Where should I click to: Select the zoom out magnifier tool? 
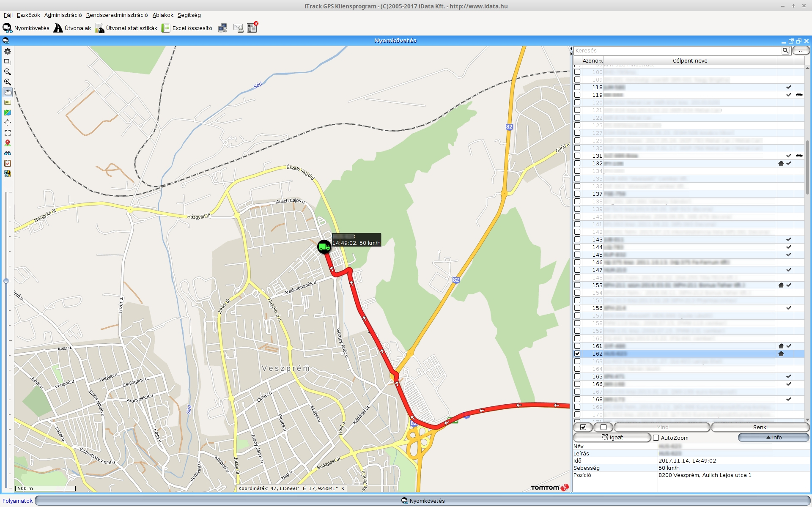pos(8,72)
